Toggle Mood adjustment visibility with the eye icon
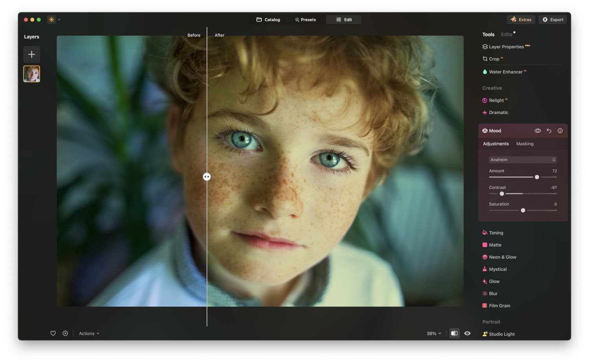Image resolution: width=589 pixels, height=364 pixels. pyautogui.click(x=538, y=131)
